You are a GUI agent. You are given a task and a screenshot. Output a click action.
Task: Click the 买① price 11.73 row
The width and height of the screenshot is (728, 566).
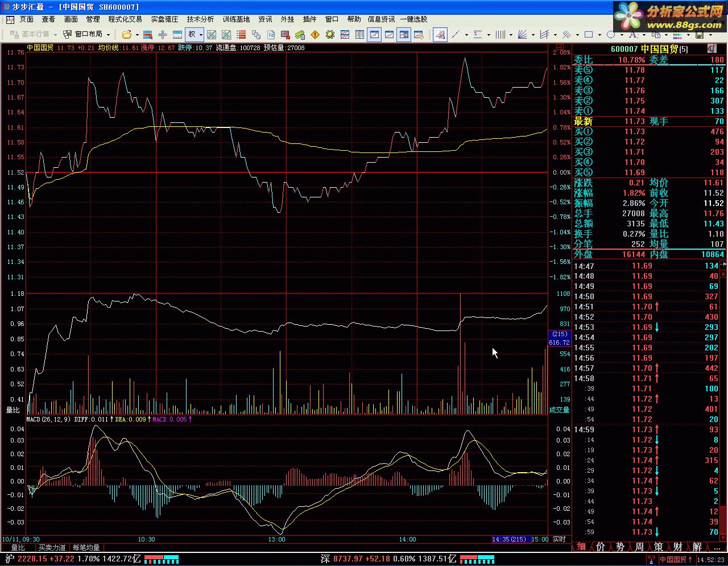coord(649,131)
